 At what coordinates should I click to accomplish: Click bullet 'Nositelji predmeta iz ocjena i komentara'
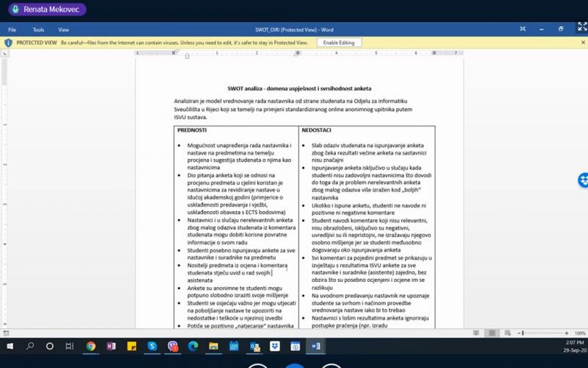pos(237,272)
